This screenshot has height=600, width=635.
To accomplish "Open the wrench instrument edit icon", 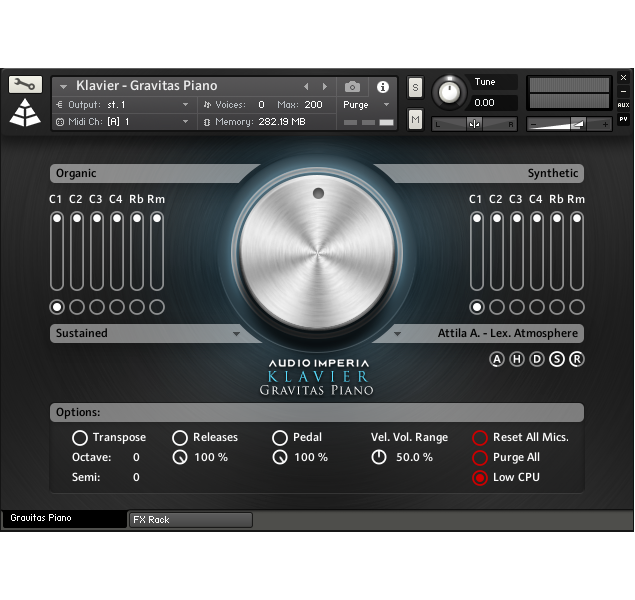I will tap(25, 85).
